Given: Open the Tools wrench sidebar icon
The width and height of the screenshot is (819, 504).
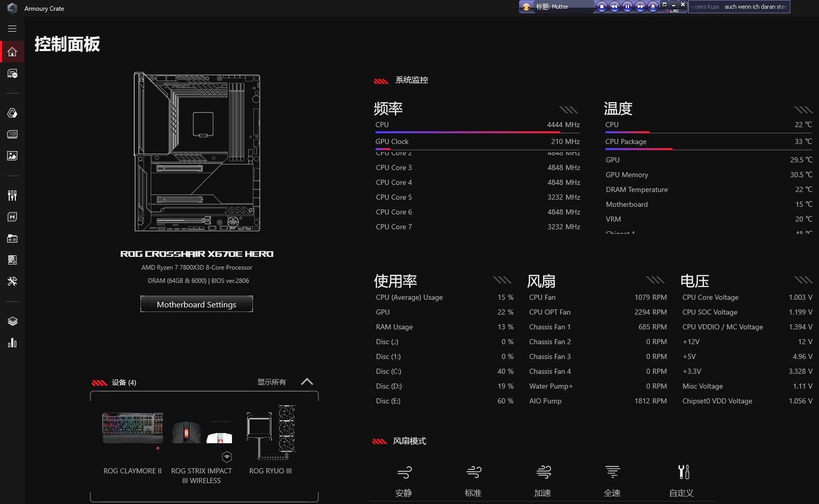Looking at the screenshot, I should 12,281.
